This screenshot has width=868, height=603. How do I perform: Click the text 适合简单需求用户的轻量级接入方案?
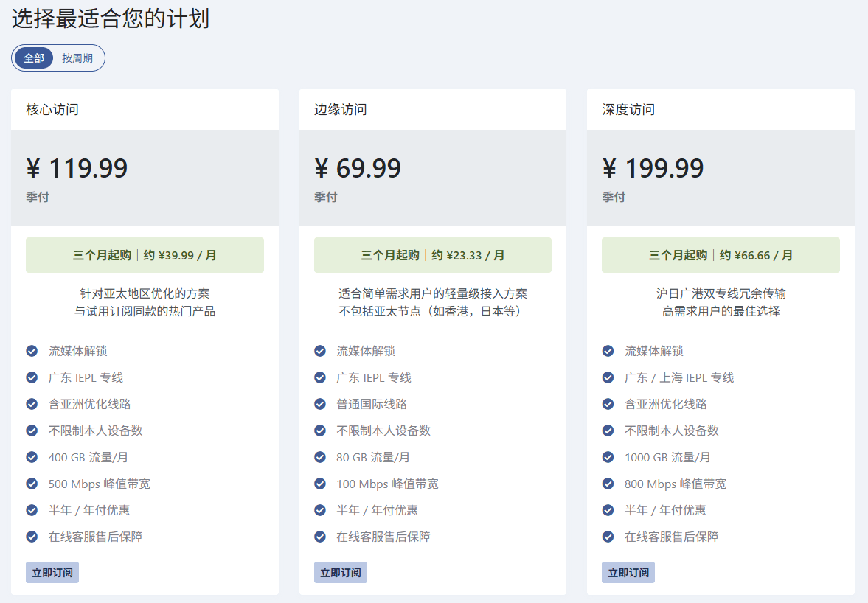pyautogui.click(x=433, y=293)
